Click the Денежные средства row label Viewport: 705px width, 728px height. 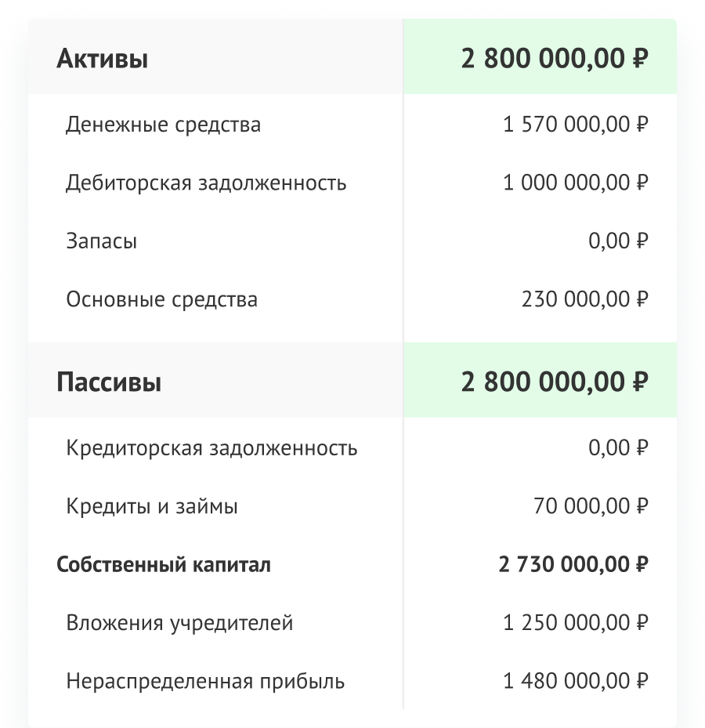pyautogui.click(x=163, y=125)
